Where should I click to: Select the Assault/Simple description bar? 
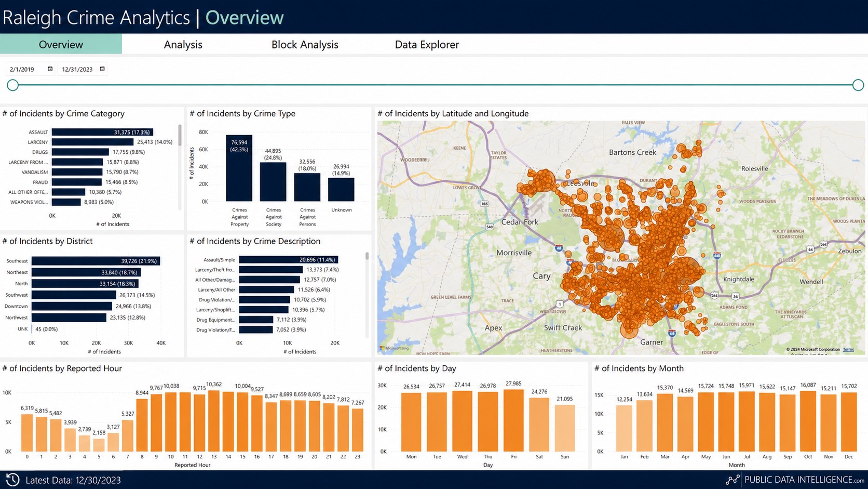click(x=289, y=259)
